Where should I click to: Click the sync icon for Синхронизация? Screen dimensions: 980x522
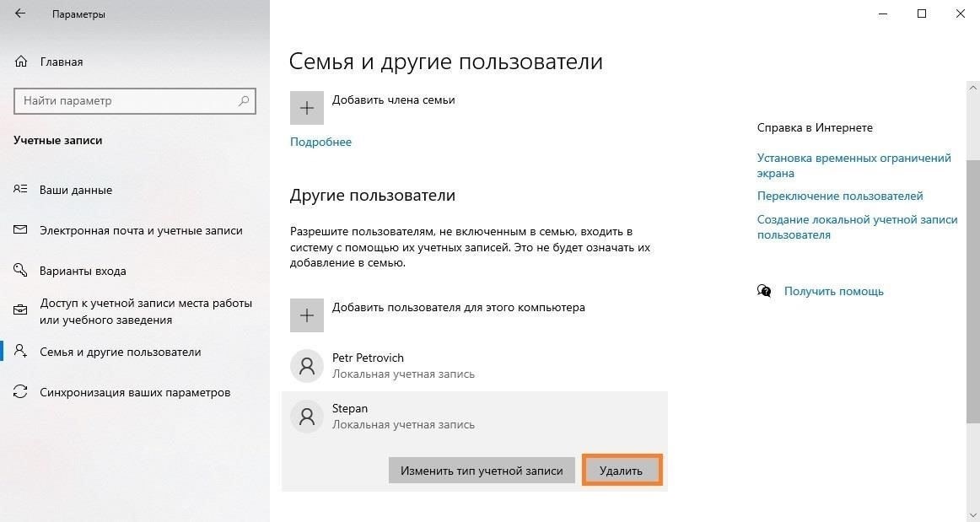(x=20, y=392)
